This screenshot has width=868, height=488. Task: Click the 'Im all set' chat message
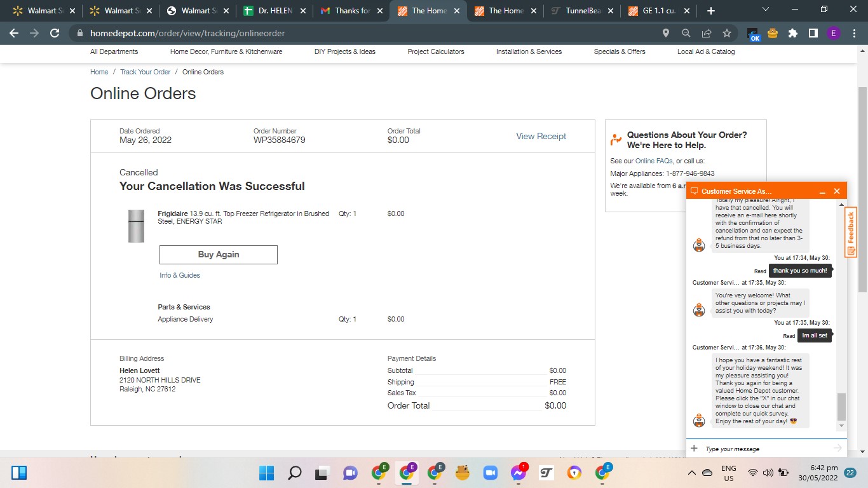pyautogui.click(x=815, y=335)
